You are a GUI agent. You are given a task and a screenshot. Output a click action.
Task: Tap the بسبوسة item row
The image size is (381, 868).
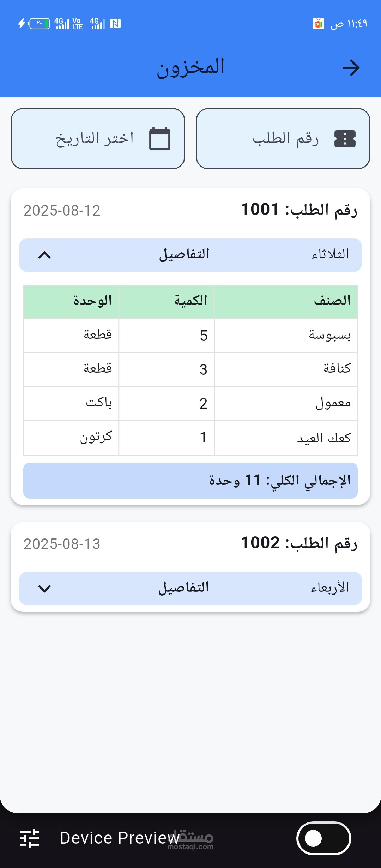(190, 336)
